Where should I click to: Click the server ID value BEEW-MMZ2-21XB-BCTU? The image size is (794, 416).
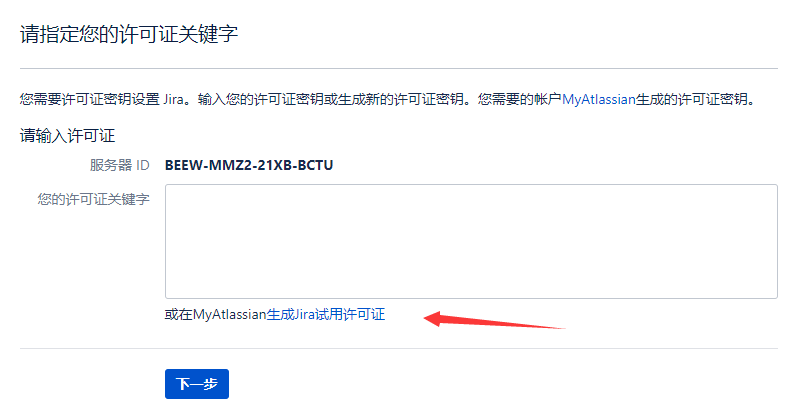249,165
